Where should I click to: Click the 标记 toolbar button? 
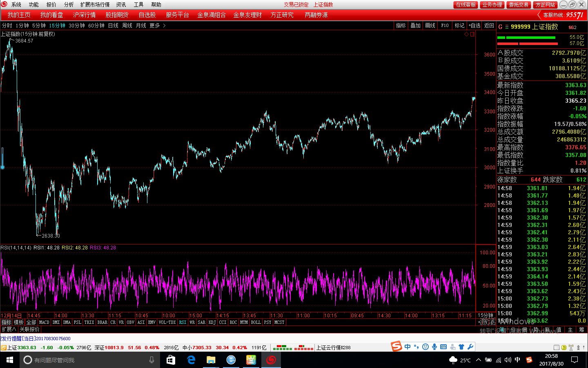[x=460, y=25]
